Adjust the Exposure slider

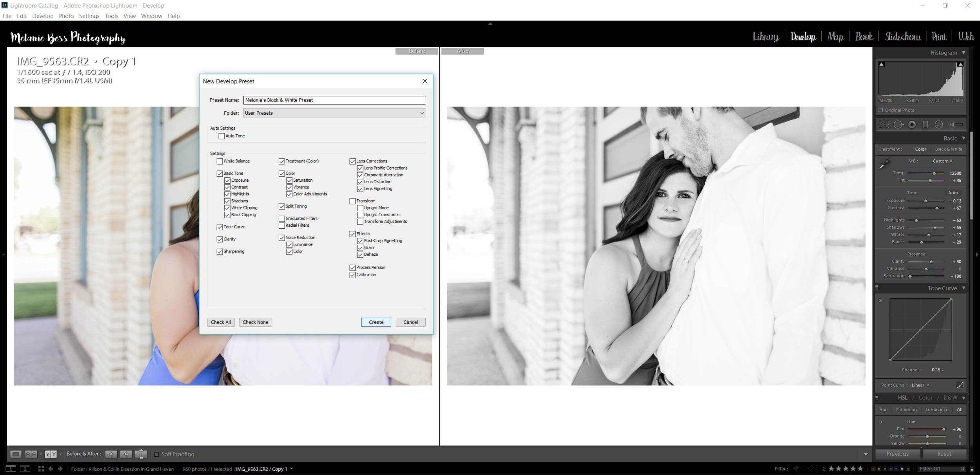[926, 201]
